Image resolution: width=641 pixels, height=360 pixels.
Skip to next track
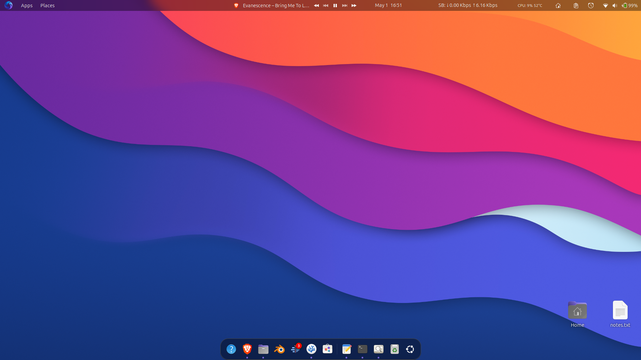tap(345, 5)
